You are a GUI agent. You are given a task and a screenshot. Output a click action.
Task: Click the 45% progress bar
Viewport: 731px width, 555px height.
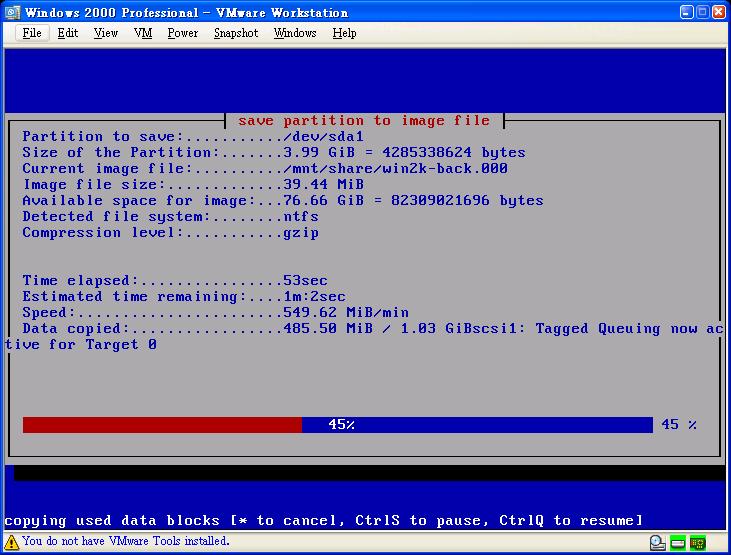coord(338,424)
